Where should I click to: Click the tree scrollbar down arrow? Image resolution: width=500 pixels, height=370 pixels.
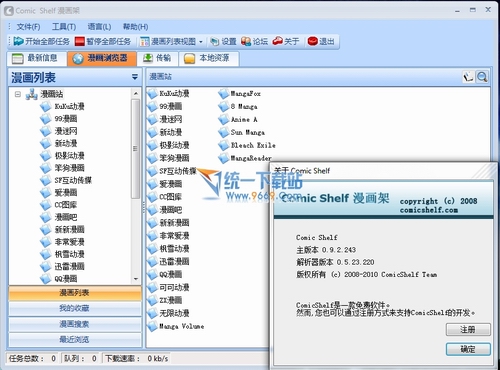(136, 279)
